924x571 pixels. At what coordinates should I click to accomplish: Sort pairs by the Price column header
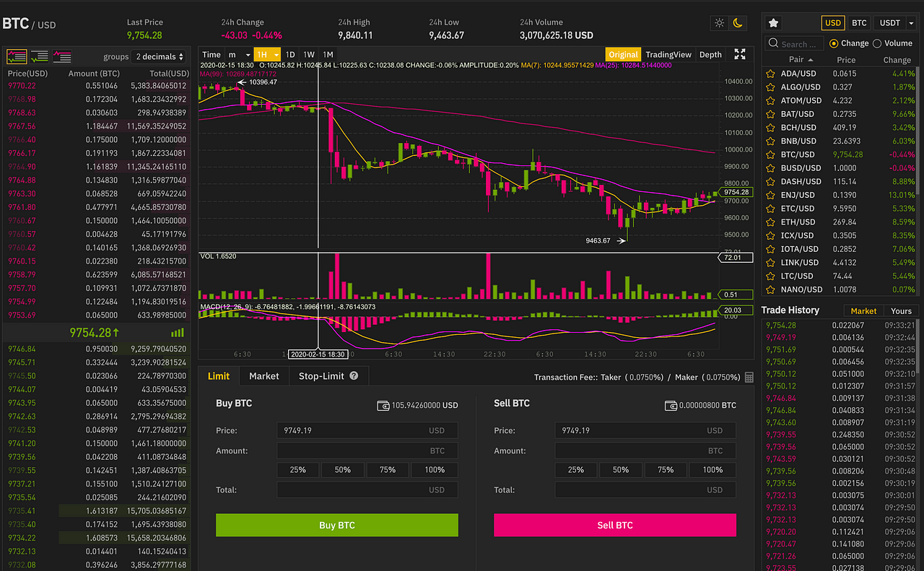(846, 60)
